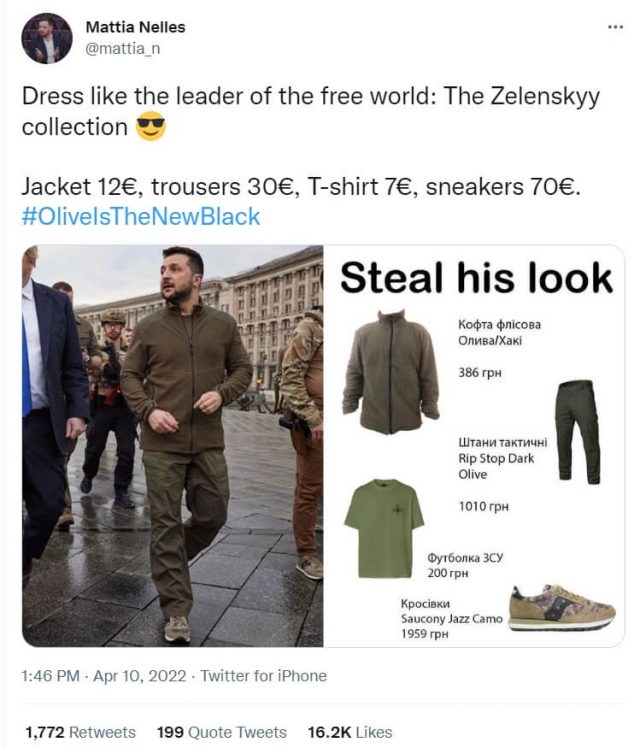Select the dark olive tactical trousers picture
Screen dimensions: 640x748
click(x=578, y=430)
